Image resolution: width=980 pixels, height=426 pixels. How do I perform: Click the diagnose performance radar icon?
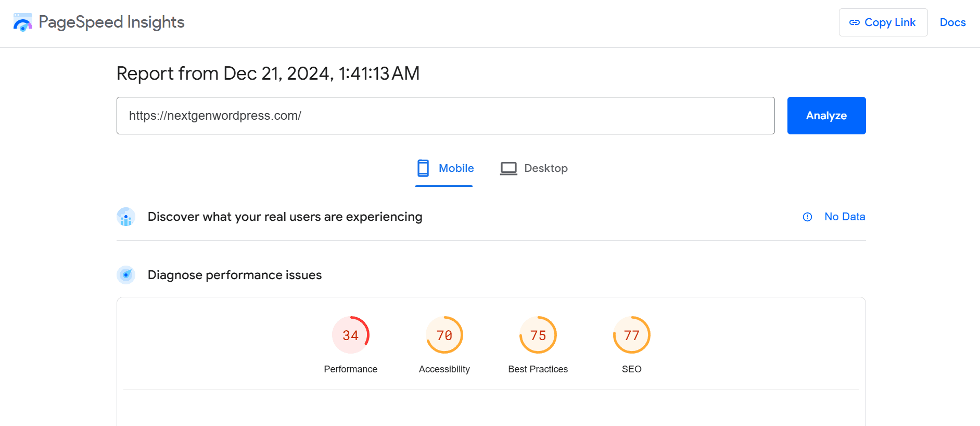(126, 275)
